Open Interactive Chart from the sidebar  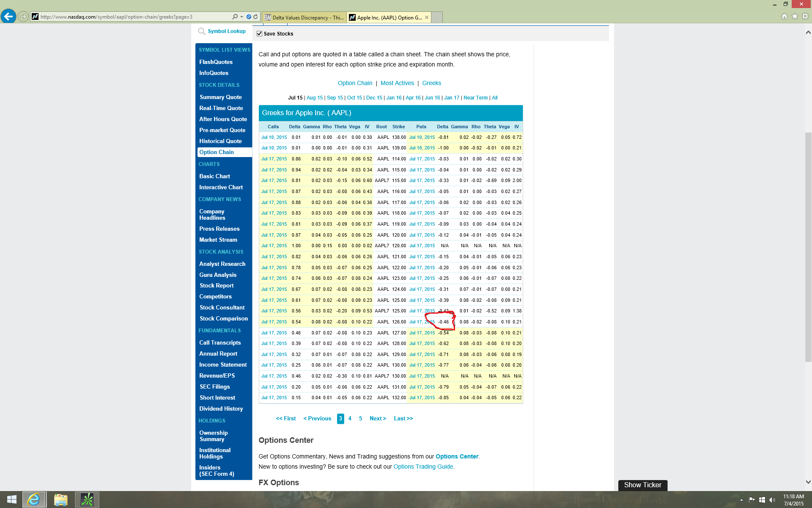(221, 187)
